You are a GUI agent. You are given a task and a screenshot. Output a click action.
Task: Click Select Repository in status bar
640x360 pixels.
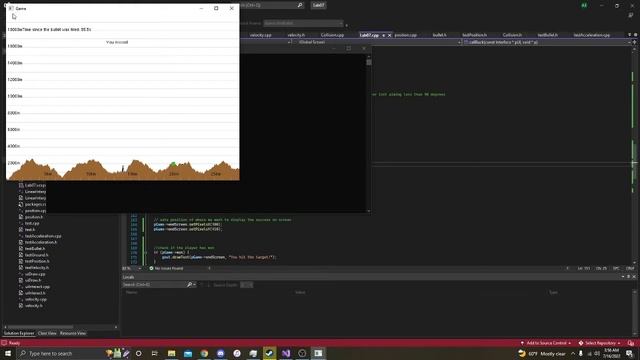coord(600,343)
